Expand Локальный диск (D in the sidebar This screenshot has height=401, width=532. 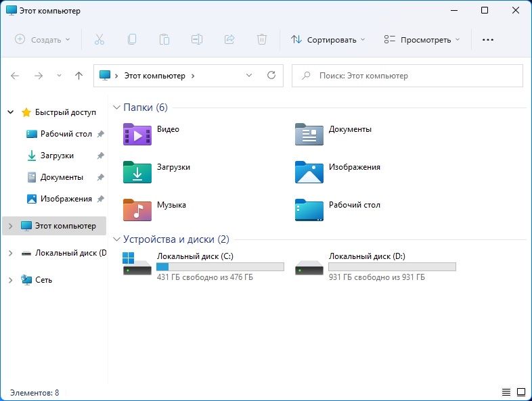[x=11, y=253]
